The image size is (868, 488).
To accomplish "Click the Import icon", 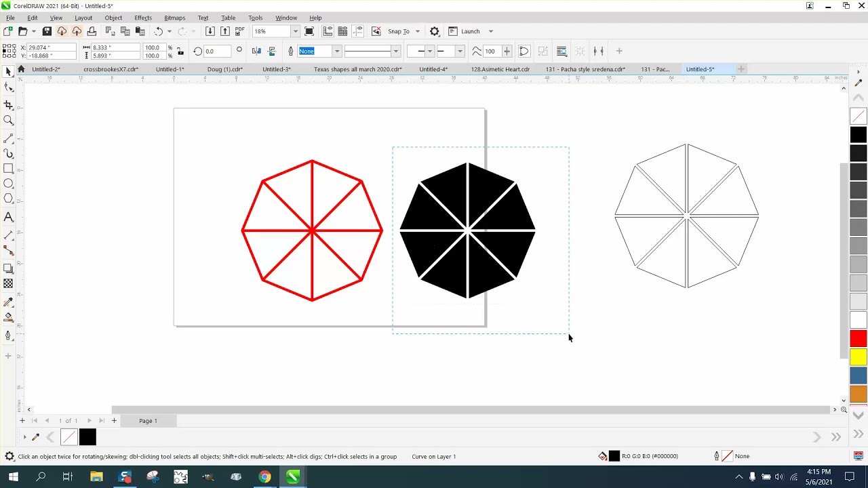I will click(210, 31).
